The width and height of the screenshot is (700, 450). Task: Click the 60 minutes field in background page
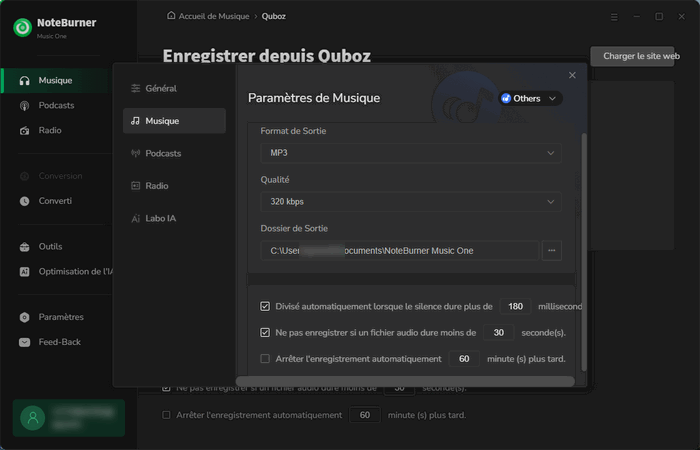[365, 415]
